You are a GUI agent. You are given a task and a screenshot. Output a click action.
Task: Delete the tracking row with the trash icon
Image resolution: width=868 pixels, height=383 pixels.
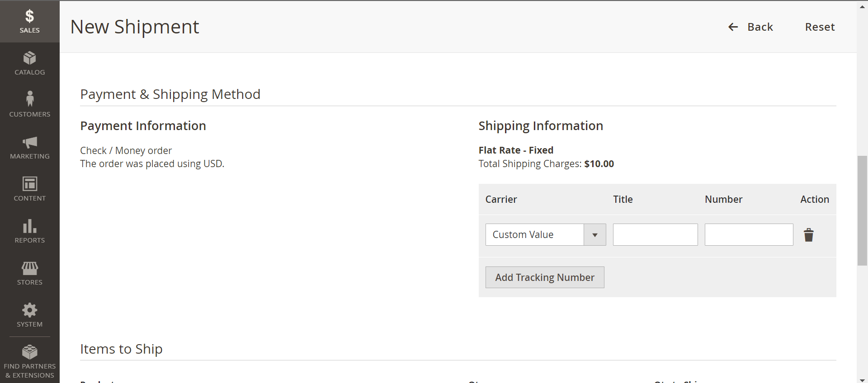(x=809, y=234)
